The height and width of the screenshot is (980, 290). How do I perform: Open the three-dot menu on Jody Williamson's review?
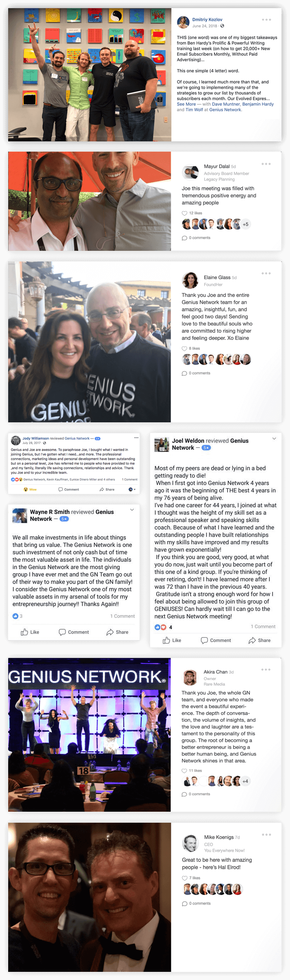click(136, 438)
